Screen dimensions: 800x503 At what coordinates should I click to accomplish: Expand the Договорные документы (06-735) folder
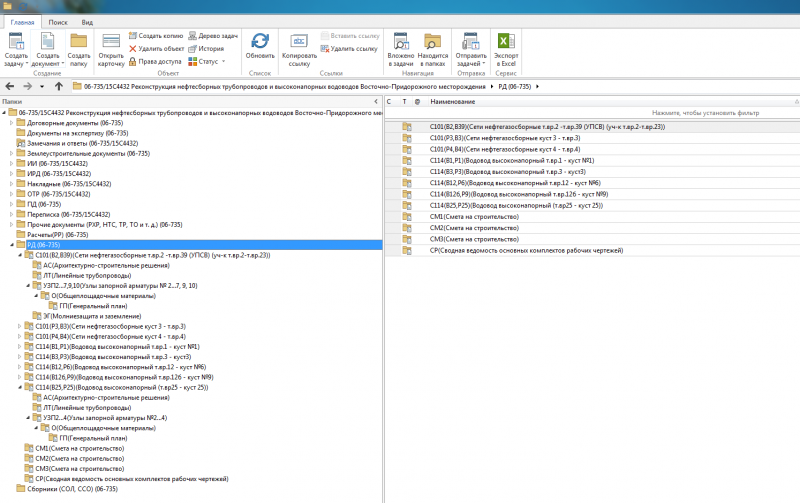coord(12,123)
